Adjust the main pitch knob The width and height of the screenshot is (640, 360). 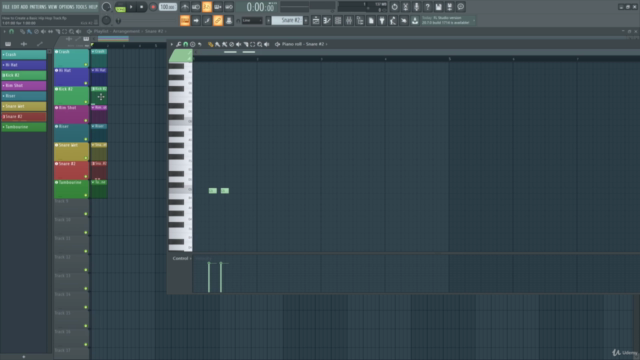click(x=106, y=20)
